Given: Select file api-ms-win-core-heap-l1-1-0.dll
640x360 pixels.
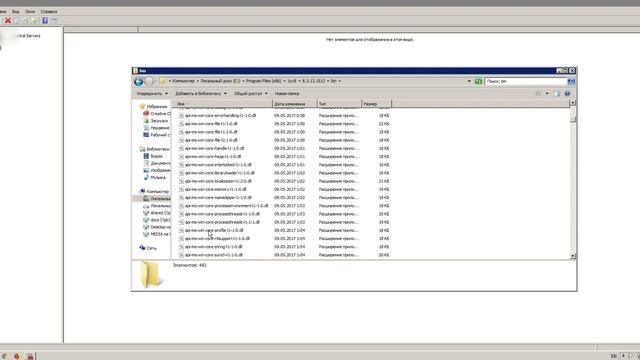Looking at the screenshot, I should pos(213,156).
